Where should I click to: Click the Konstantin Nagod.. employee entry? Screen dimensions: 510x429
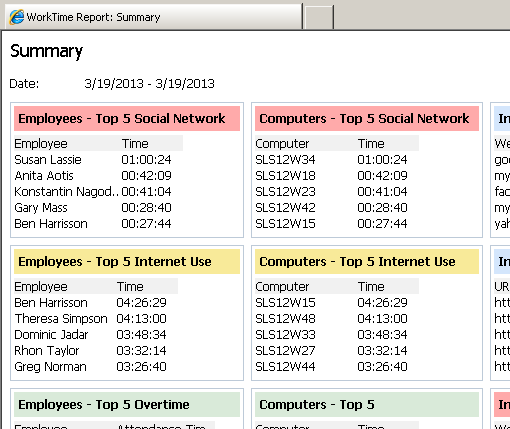66,192
